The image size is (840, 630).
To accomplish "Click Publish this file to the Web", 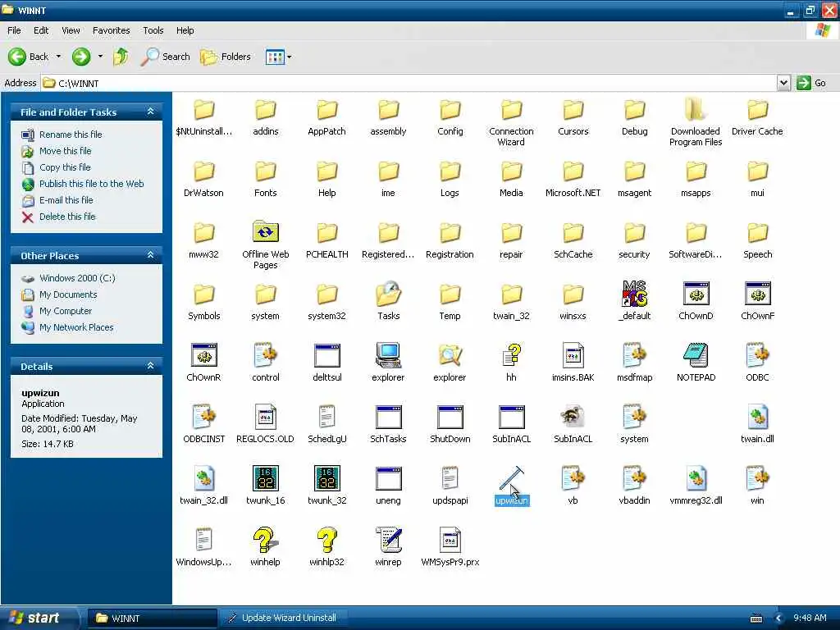I will coord(91,184).
